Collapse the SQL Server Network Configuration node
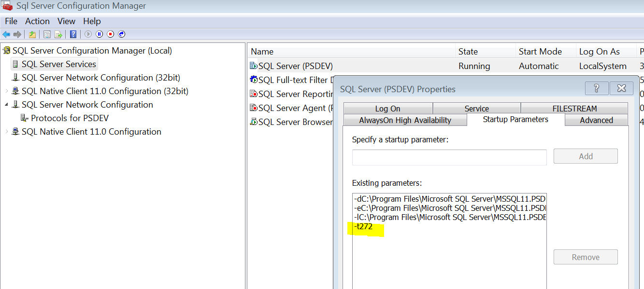Screen dimensions: 644x289 [x=6, y=105]
